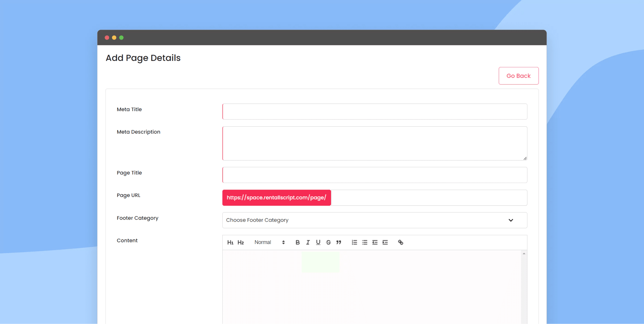
Task: Create a numbered list in editor
Action: (x=354, y=242)
